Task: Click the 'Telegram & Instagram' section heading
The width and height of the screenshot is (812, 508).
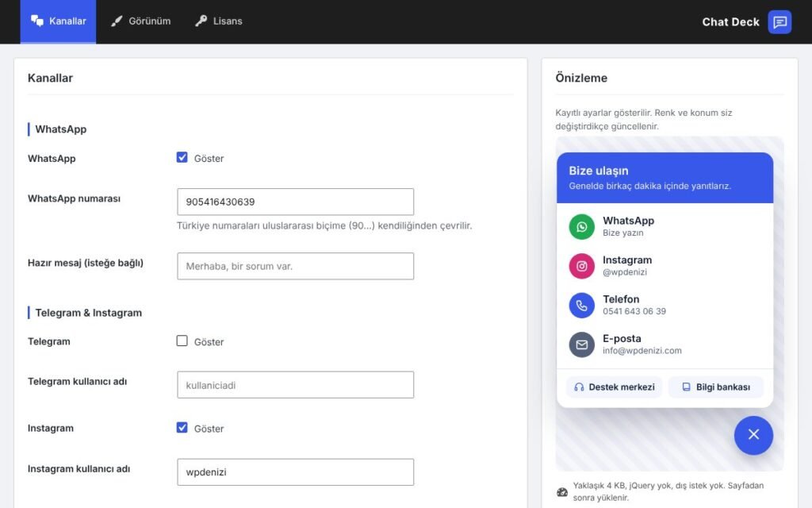Action: click(88, 313)
